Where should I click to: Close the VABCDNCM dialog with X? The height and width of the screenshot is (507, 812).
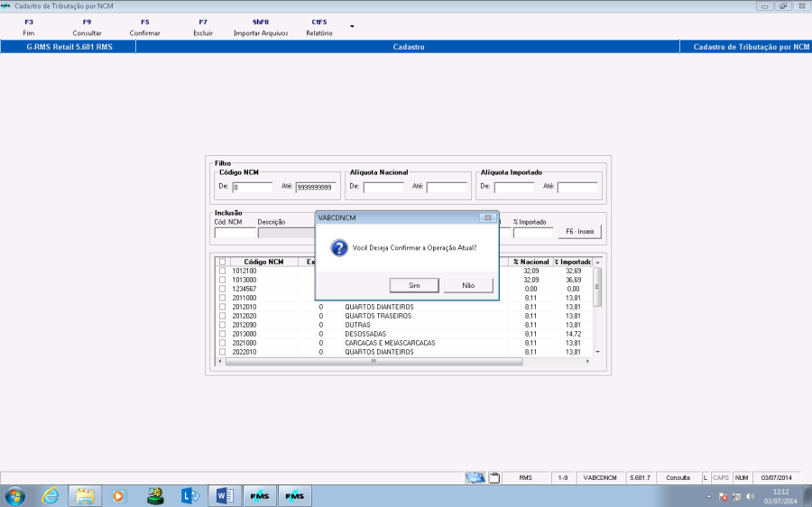click(487, 217)
